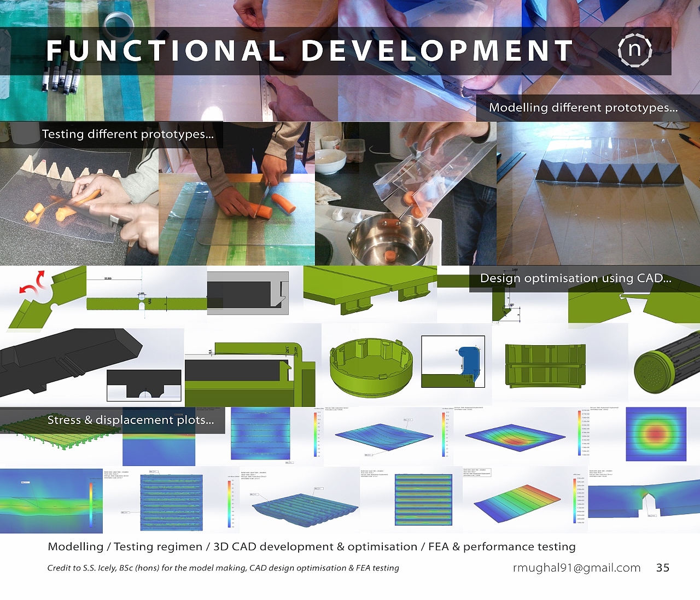The image size is (700, 600).
Task: Open the photo of carrot chopped beside paper triangles
Action: (79, 194)
